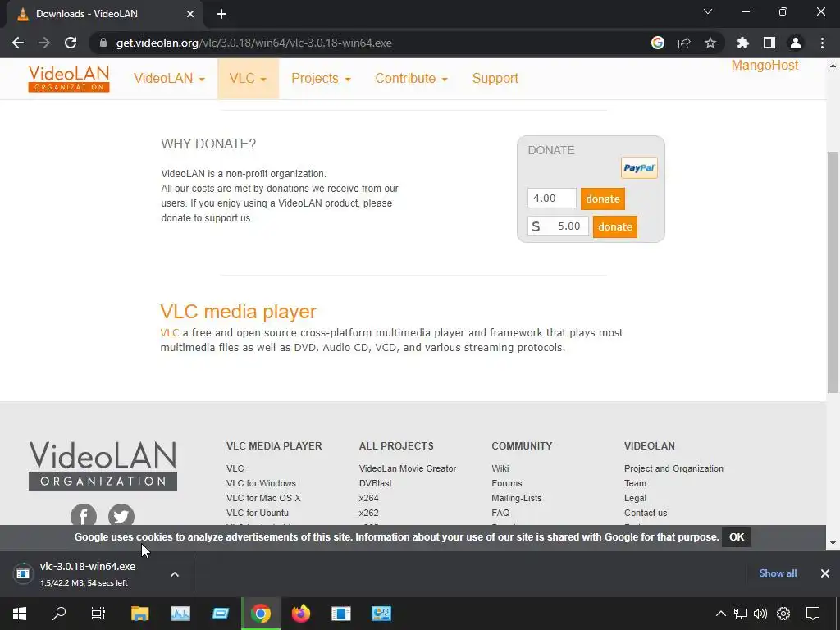Open the Support page
Image resolution: width=840 pixels, height=630 pixels.
495,78
